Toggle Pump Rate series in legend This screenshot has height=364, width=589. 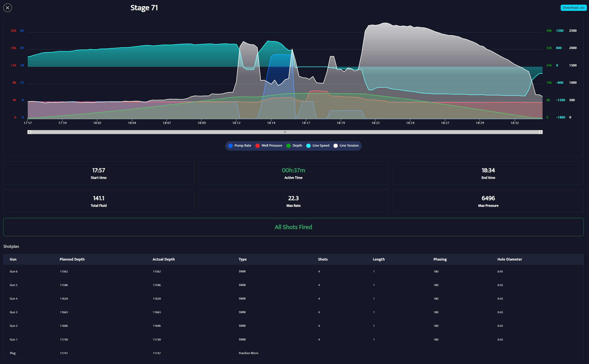(240, 146)
